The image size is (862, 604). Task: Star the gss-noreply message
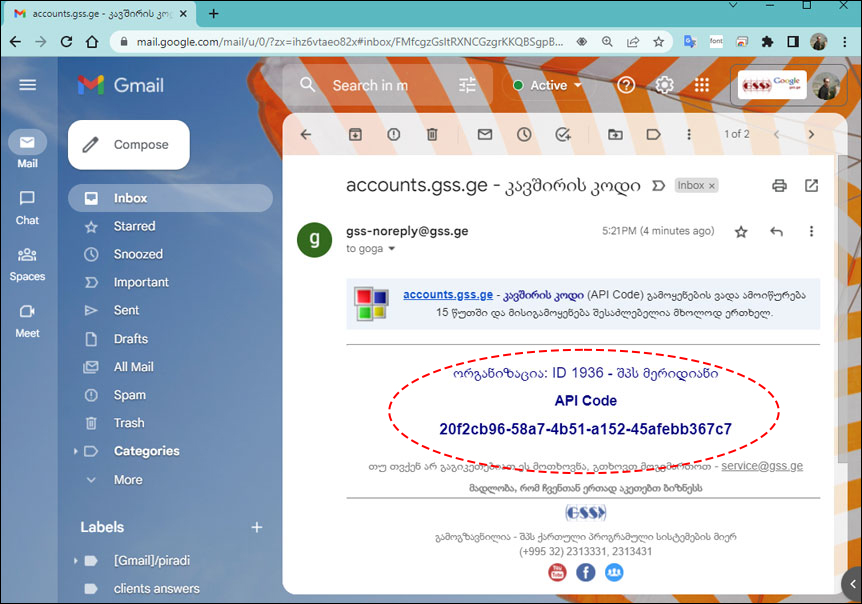741,231
